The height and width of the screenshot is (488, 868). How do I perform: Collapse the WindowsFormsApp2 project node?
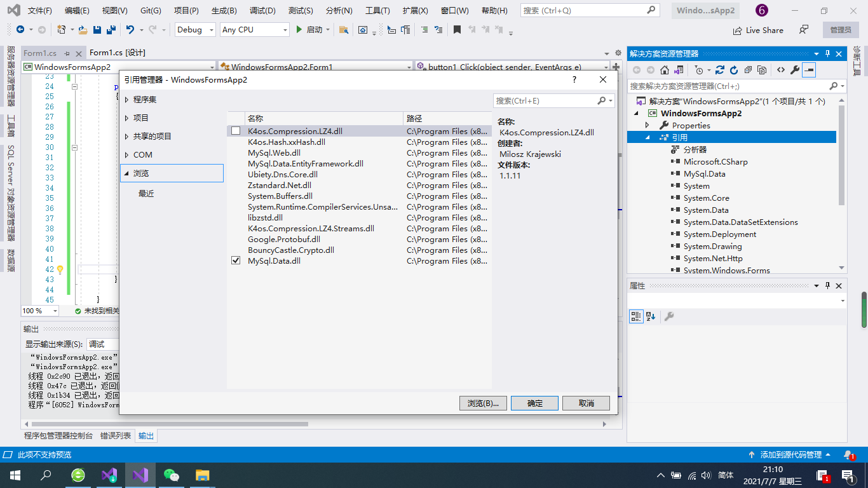click(x=637, y=113)
